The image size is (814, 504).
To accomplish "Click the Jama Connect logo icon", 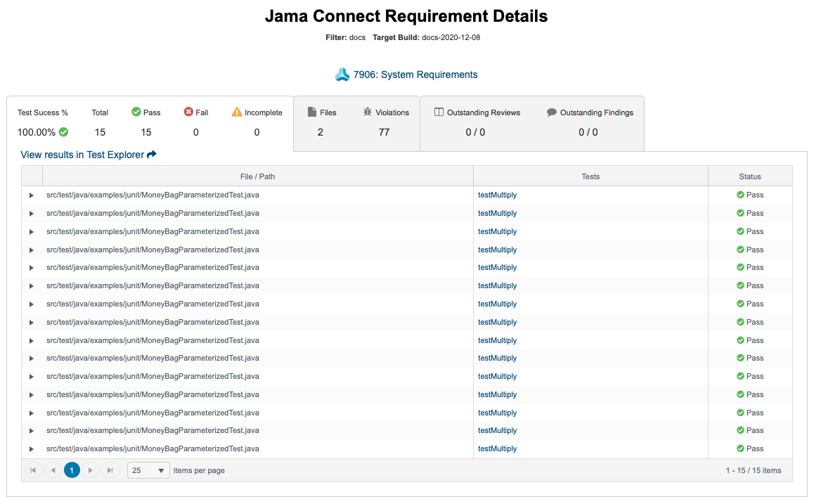I will coord(342,75).
